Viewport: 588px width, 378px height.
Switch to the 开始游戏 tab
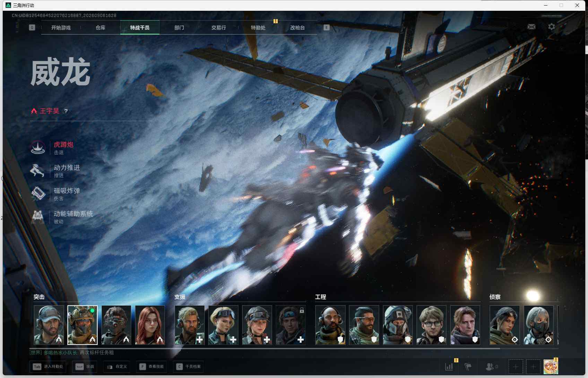pos(61,28)
